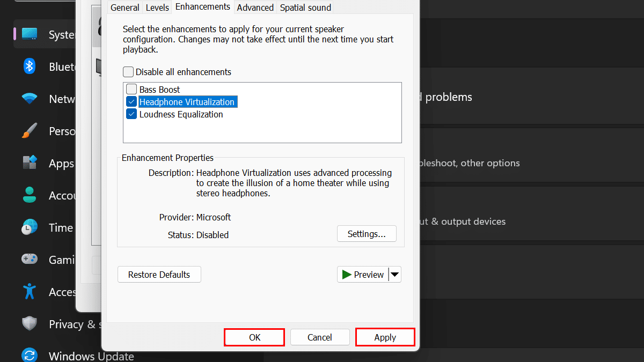Click the Restore Defaults button
644x362 pixels.
(159, 275)
